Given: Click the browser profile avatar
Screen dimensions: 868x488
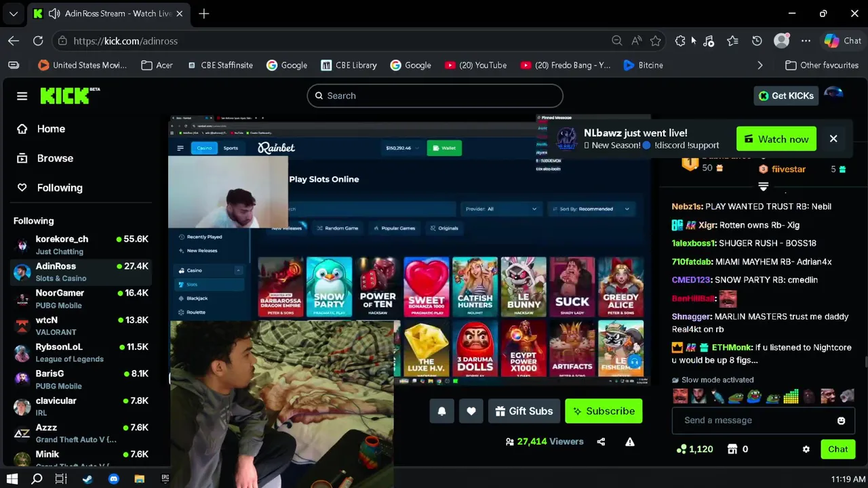Looking at the screenshot, I should (x=781, y=41).
